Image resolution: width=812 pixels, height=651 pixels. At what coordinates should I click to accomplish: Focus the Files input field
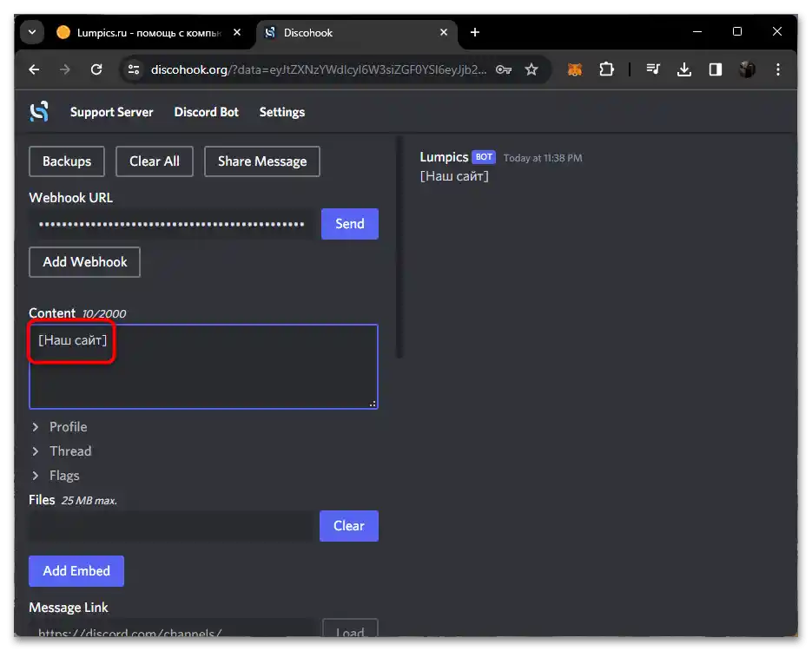point(171,526)
